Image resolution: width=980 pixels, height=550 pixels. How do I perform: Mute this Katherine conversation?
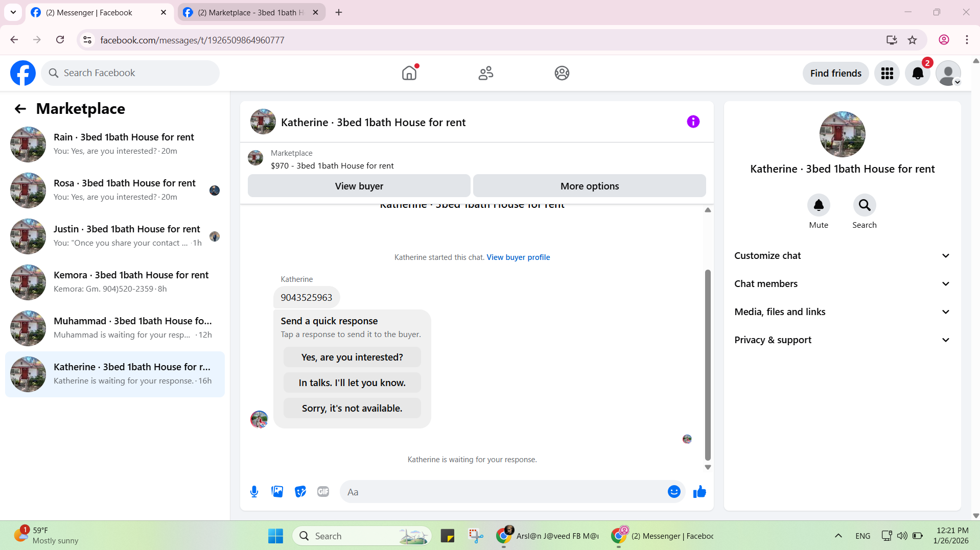coord(819,205)
